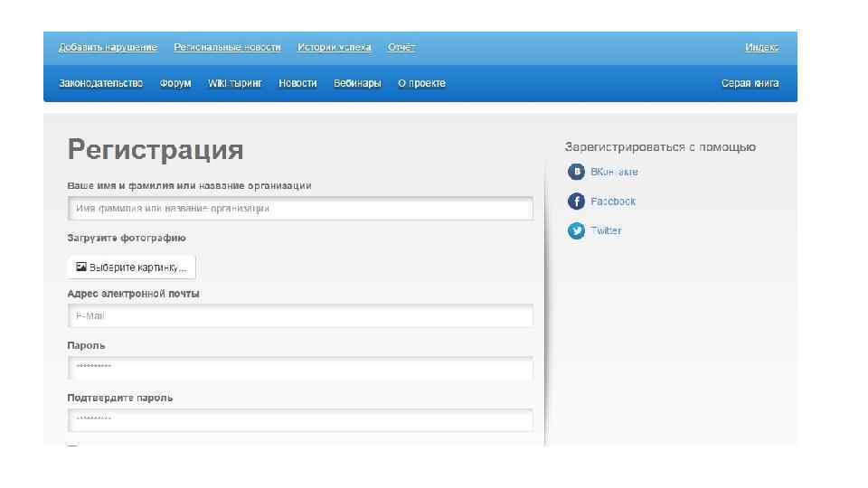Focus the E-Mail address field

point(300,316)
